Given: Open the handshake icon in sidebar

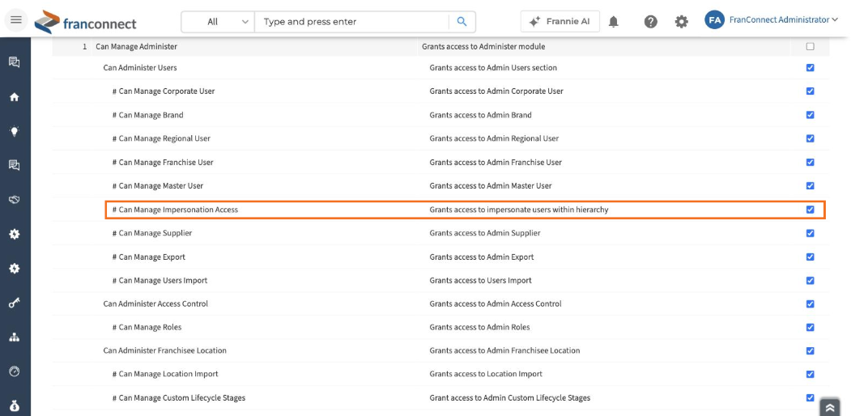Looking at the screenshot, I should [x=15, y=200].
